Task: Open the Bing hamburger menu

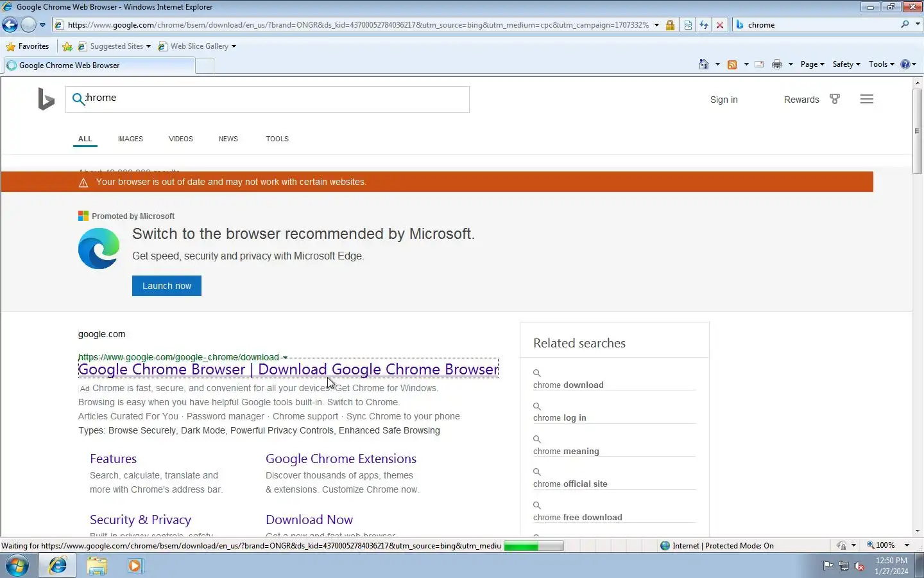Action: [867, 99]
